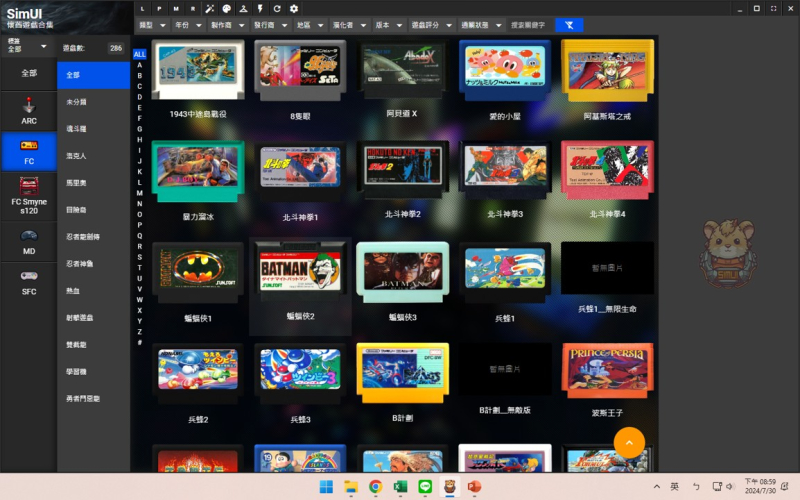This screenshot has height=500, width=800.
Task: Open the 通關狀態 status dropdown
Action: (x=481, y=25)
